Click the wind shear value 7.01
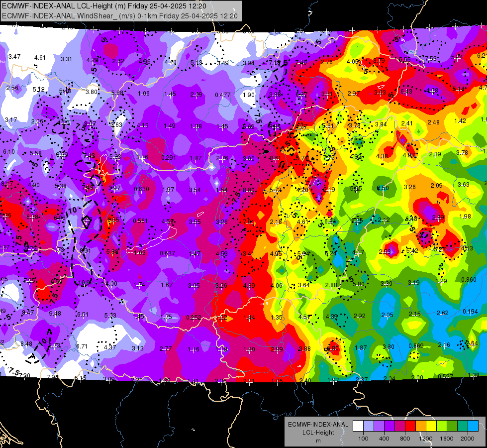 tap(248, 222)
